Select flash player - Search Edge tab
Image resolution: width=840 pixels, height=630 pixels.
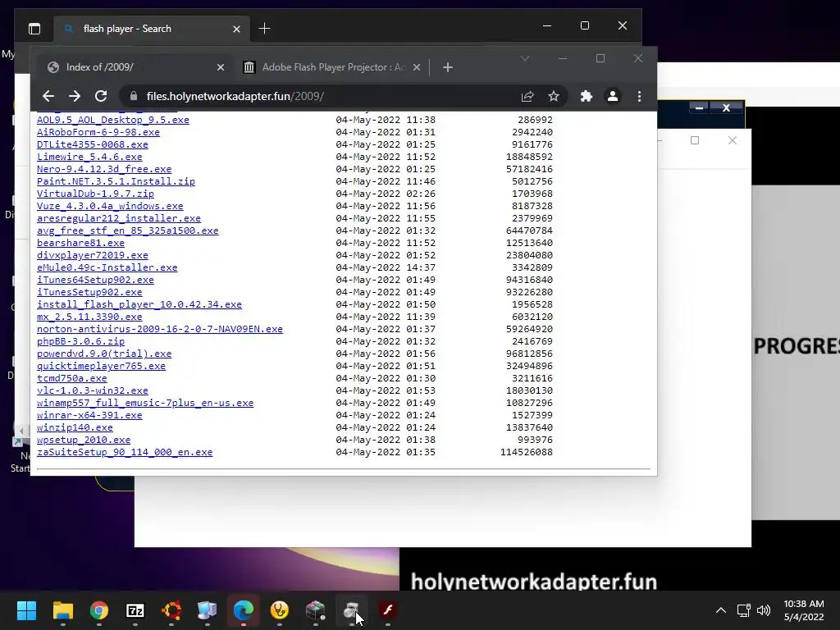(151, 29)
